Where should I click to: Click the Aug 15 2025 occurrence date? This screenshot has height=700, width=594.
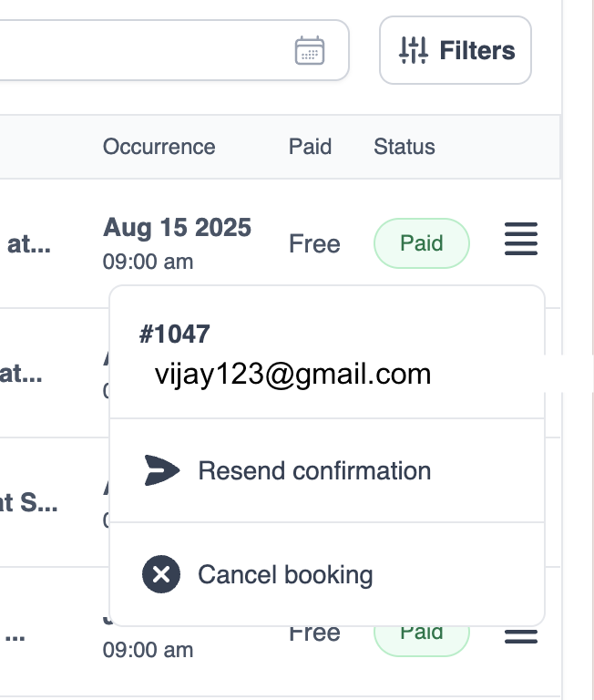coord(177,226)
